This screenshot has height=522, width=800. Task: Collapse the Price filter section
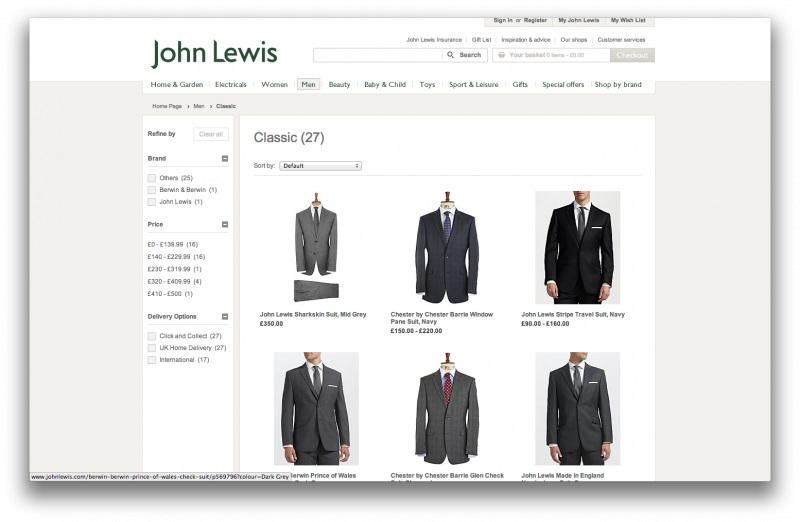click(224, 224)
